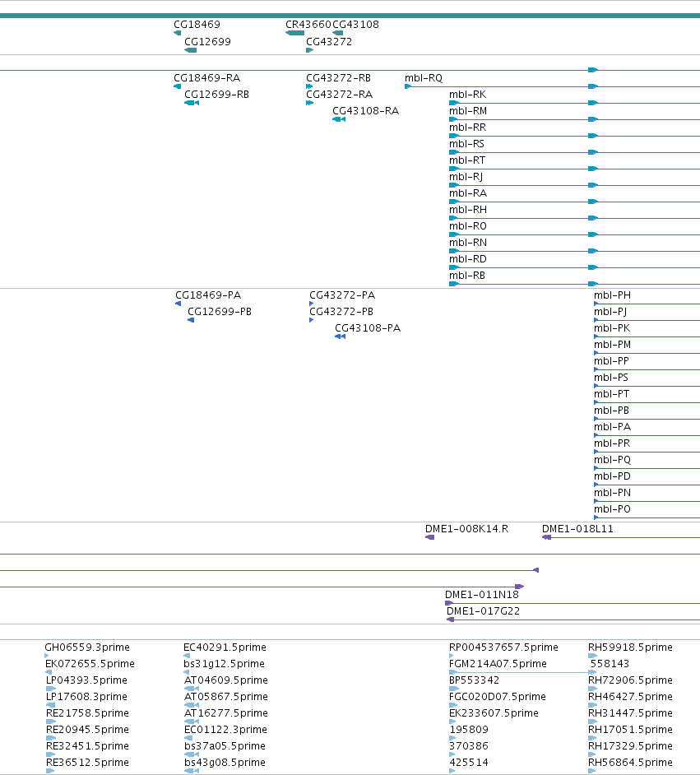Viewport: 700px width, 775px height.
Task: Select the mbl-PH protein label
Action: click(612, 295)
